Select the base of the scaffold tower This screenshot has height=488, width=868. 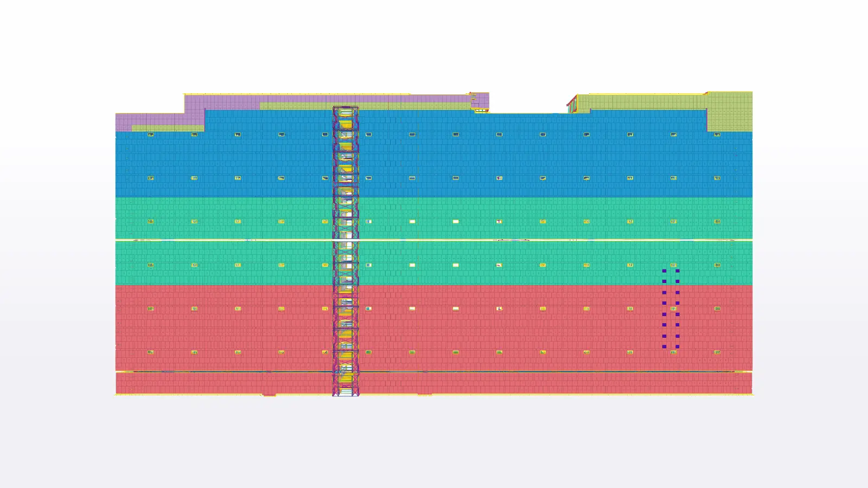(x=346, y=391)
